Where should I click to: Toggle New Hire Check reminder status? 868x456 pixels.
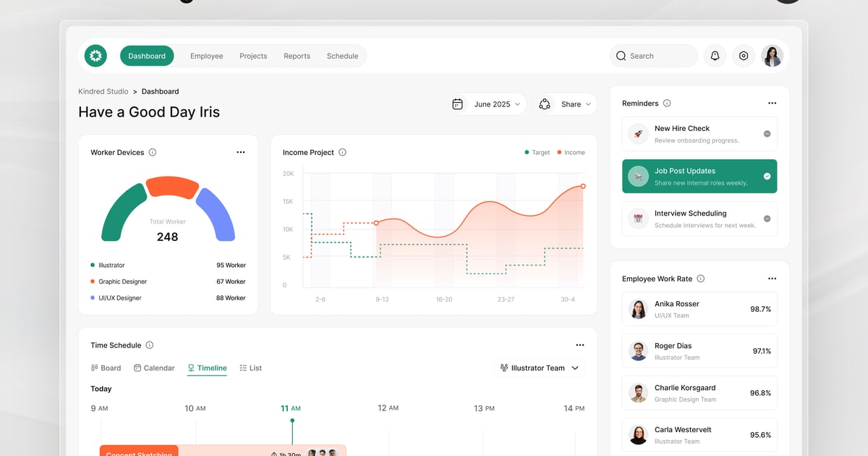767,134
